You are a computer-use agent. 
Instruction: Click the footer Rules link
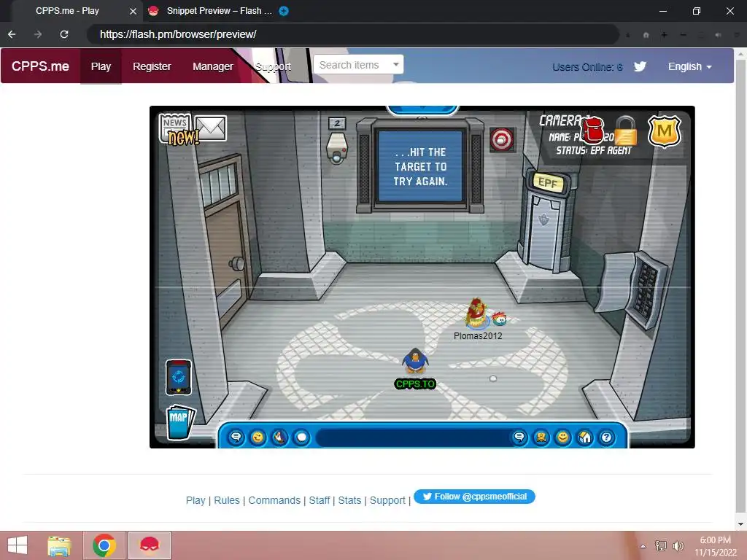pyautogui.click(x=227, y=500)
